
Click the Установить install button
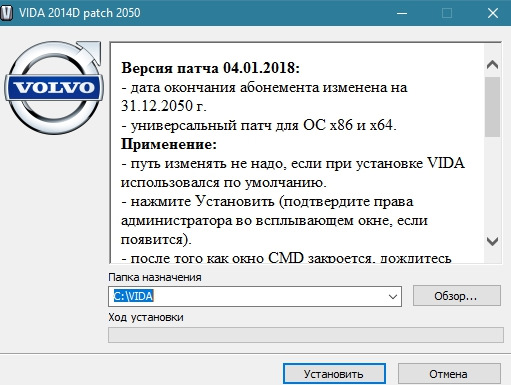click(334, 374)
